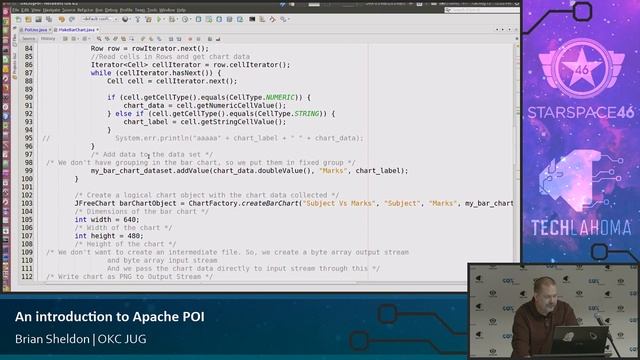
Task: Undo the last edit via toolbar
Action: point(61,19)
